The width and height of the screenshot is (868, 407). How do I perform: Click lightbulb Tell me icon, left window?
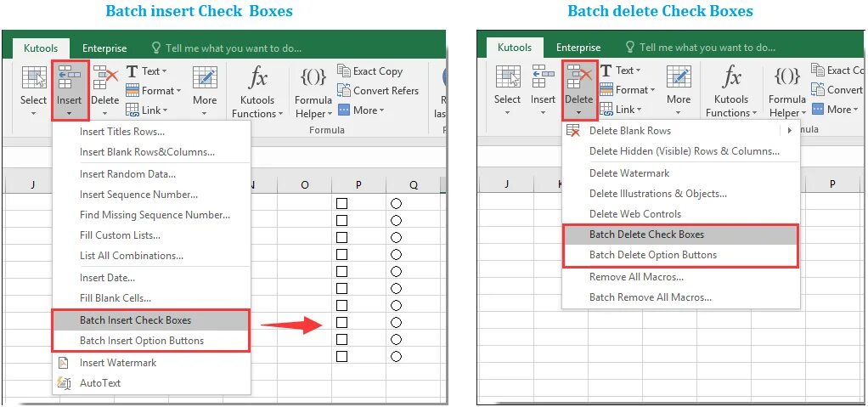coord(156,48)
